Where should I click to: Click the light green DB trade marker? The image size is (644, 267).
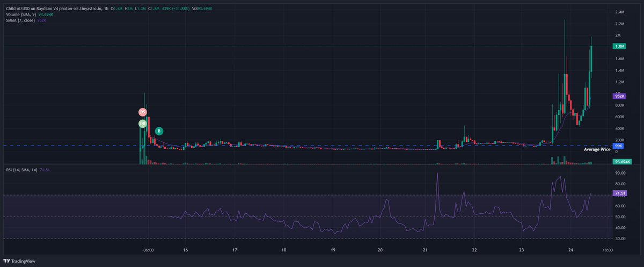pyautogui.click(x=143, y=124)
